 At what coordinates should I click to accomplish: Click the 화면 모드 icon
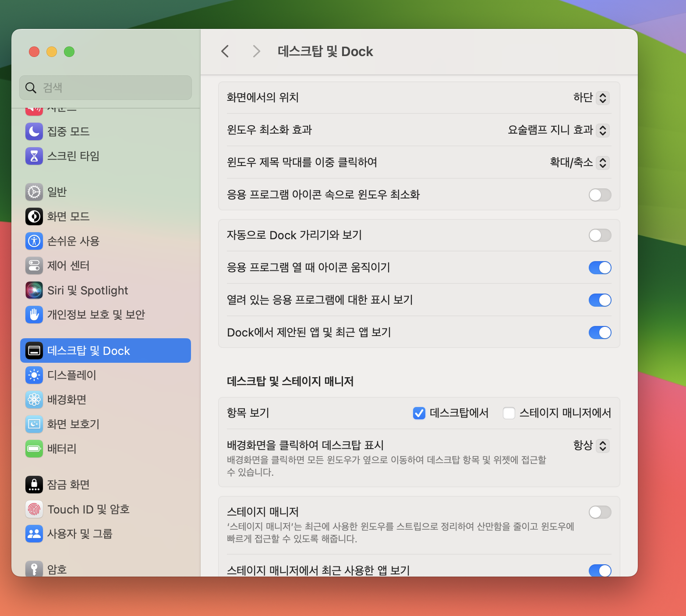pos(34,216)
